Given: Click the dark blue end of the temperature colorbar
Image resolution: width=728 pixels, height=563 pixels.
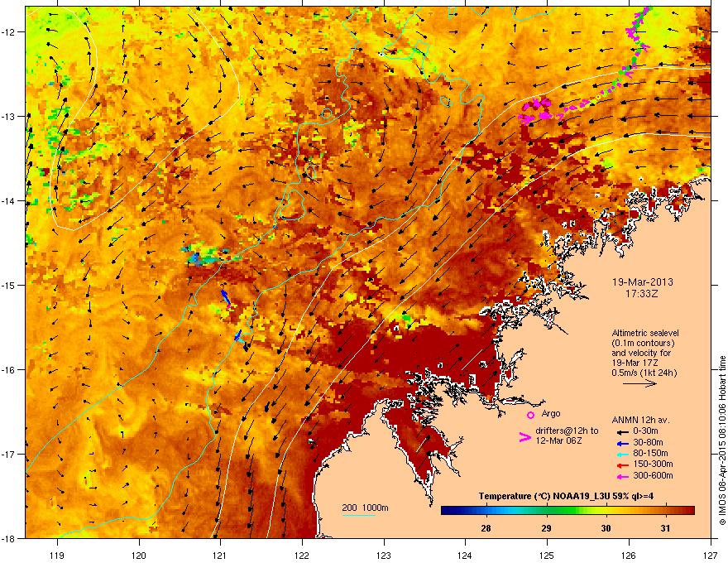Looking at the screenshot, I should [445, 510].
